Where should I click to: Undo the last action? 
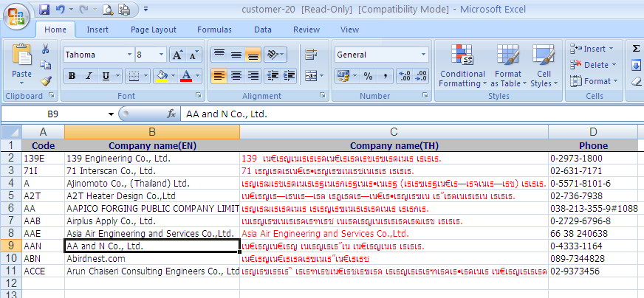[x=60, y=10]
